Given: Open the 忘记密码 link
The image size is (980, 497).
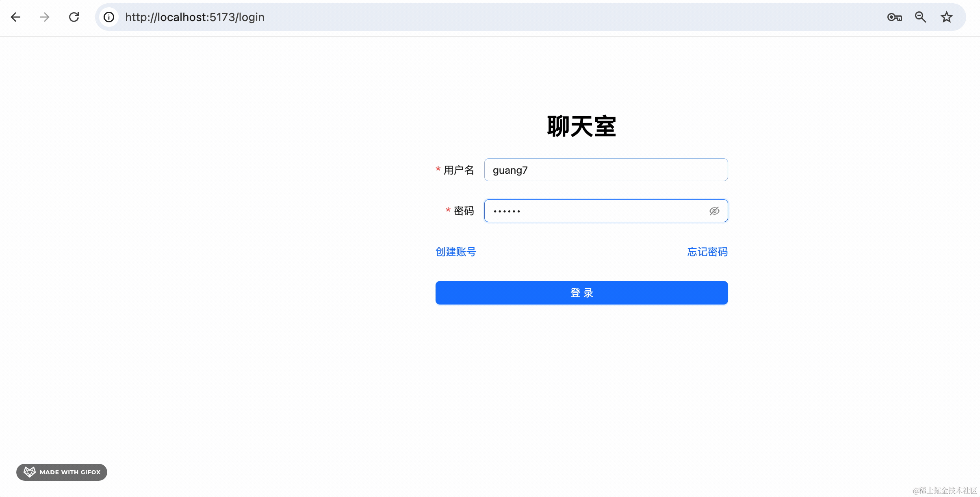Looking at the screenshot, I should click(x=707, y=252).
